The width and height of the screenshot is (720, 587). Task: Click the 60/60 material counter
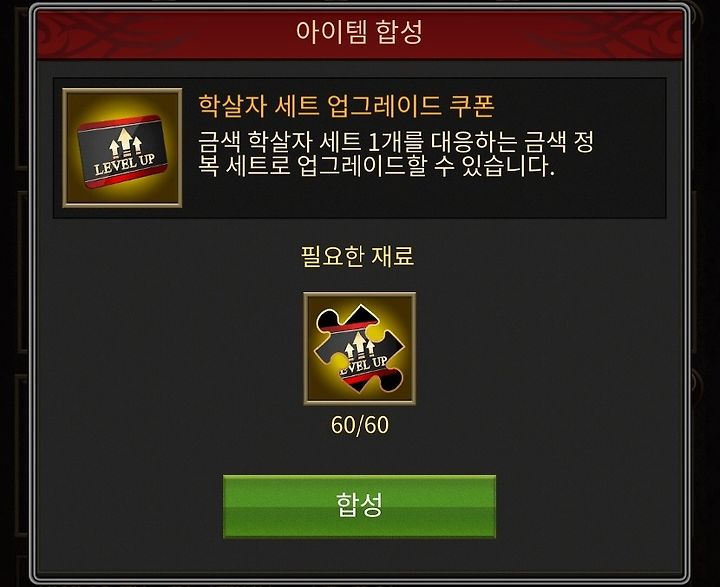click(x=360, y=425)
